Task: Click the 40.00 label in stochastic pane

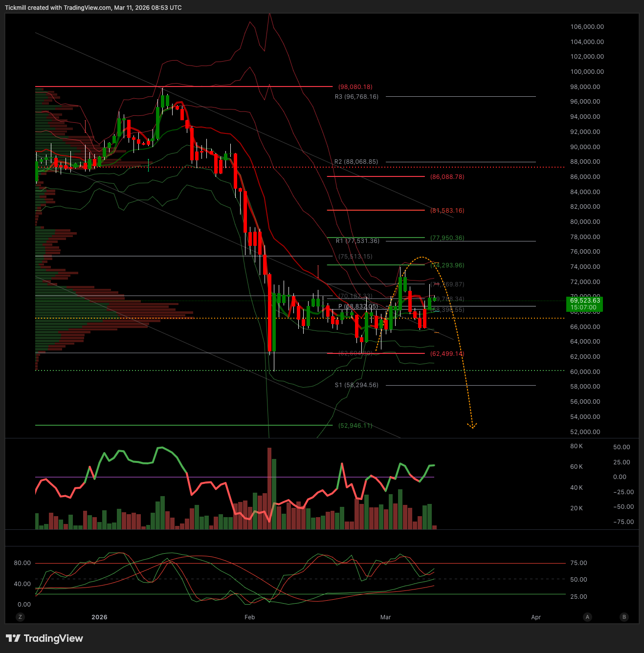Action: [22, 584]
